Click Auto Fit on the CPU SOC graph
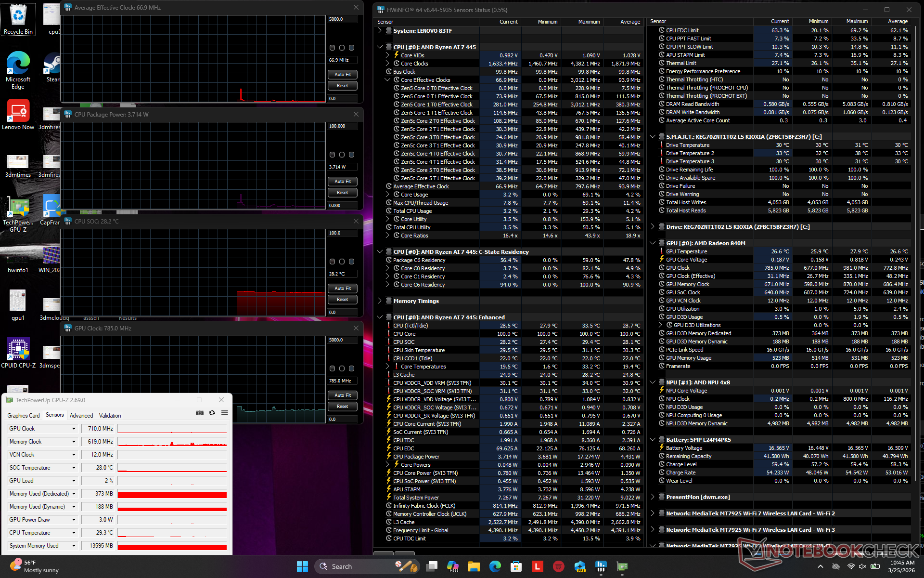 coord(342,288)
